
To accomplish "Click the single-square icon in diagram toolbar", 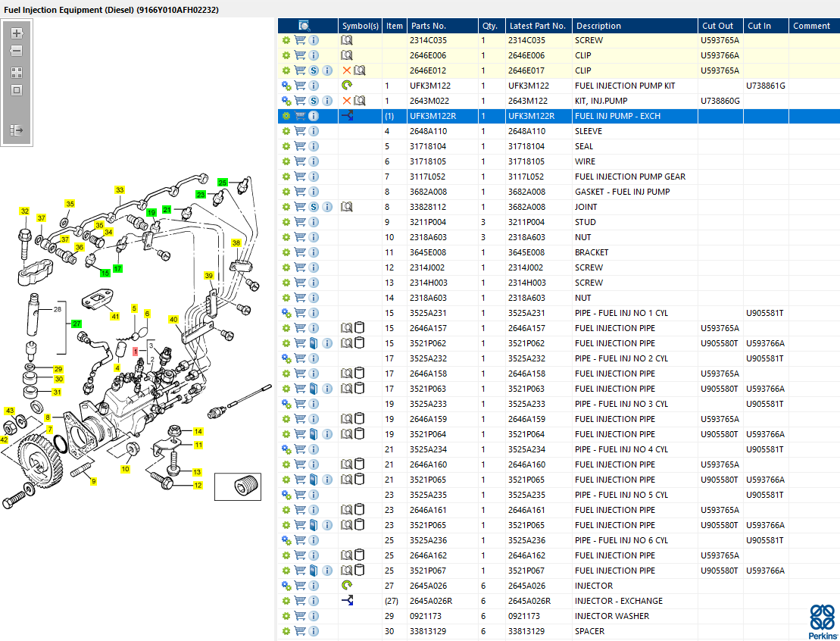I will point(17,90).
